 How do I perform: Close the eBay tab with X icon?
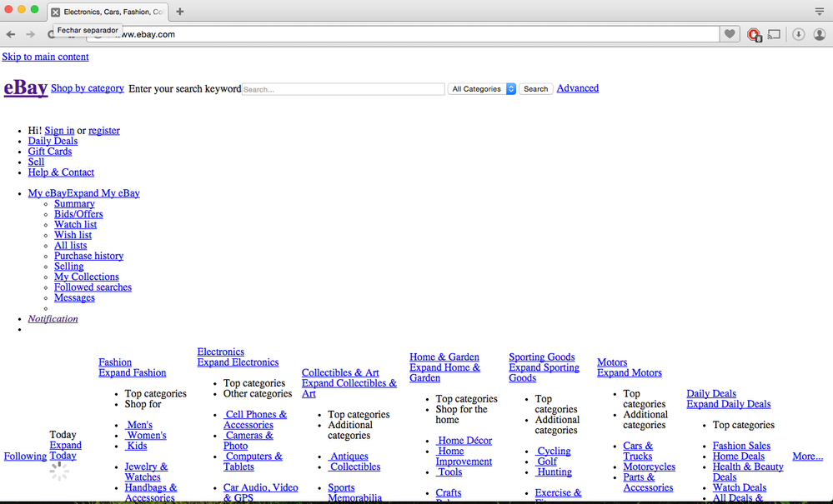point(56,12)
